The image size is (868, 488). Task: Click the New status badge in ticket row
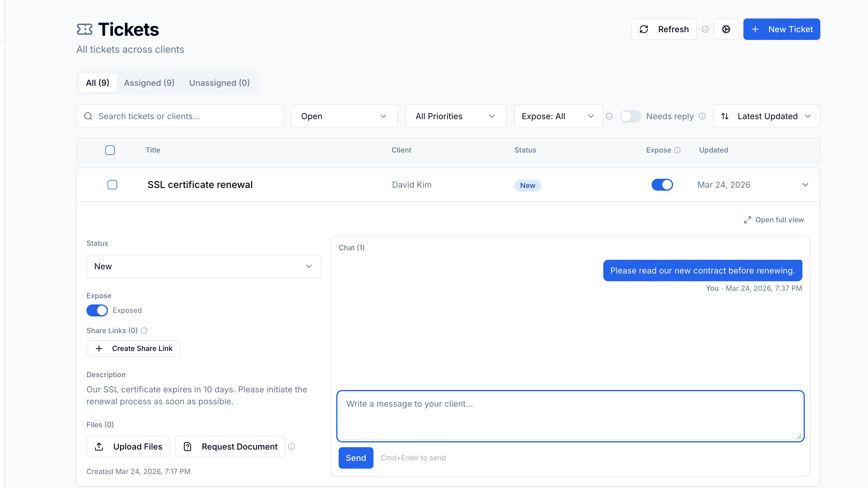[x=527, y=186]
